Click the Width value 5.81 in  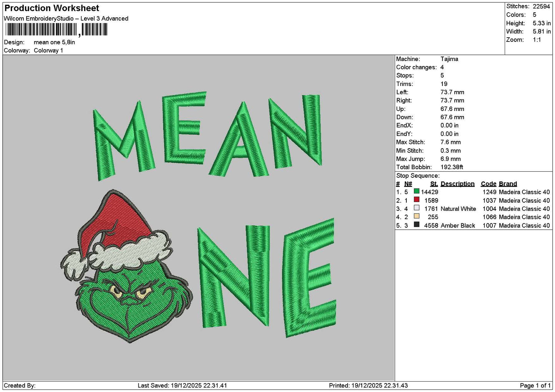point(542,31)
